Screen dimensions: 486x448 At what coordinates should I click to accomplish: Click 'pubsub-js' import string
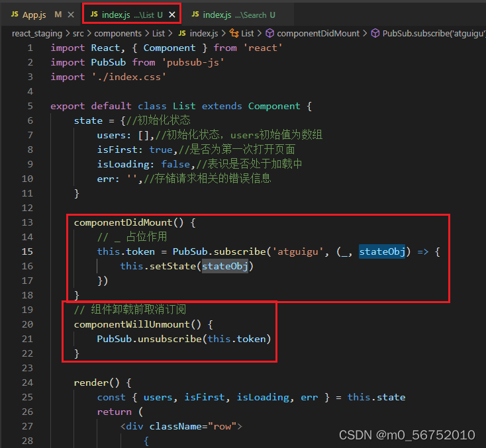pos(193,63)
